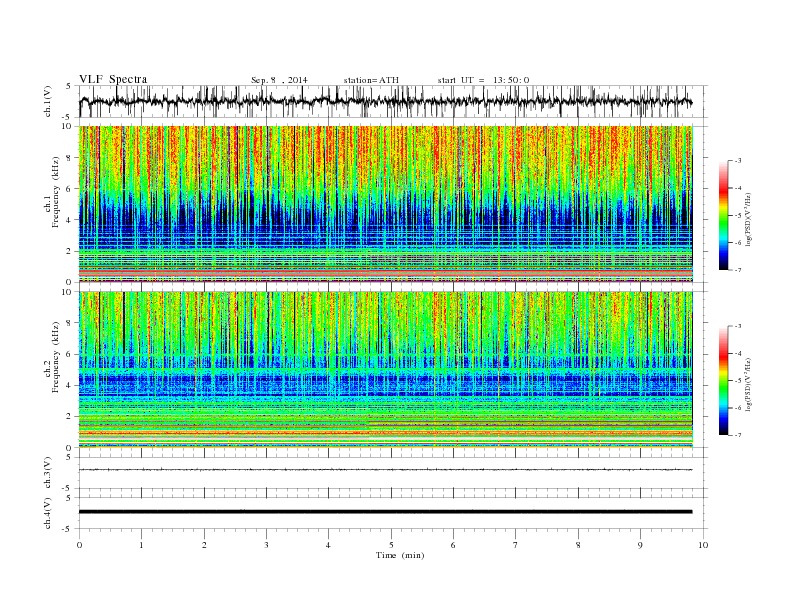
Task: Click the ch.1 waveform trace panel
Action: pos(393,101)
